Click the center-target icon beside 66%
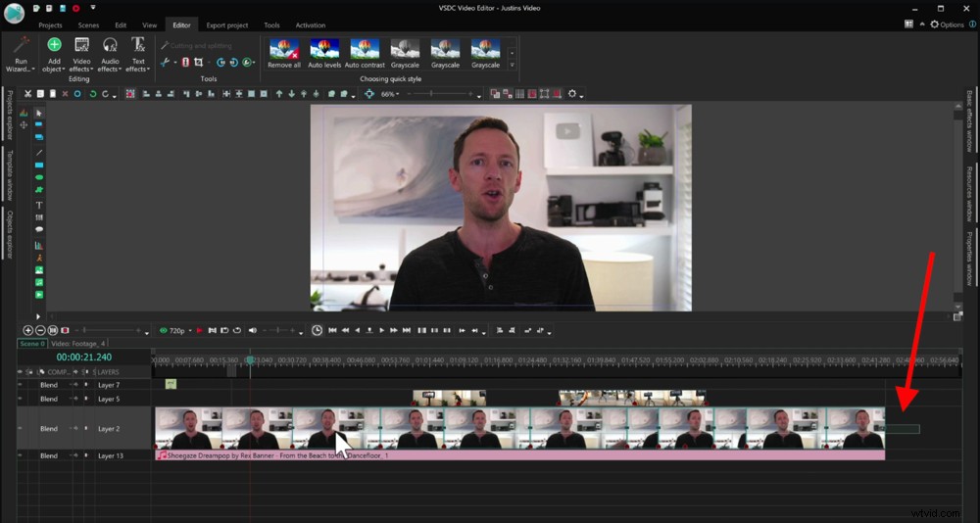 pos(369,94)
